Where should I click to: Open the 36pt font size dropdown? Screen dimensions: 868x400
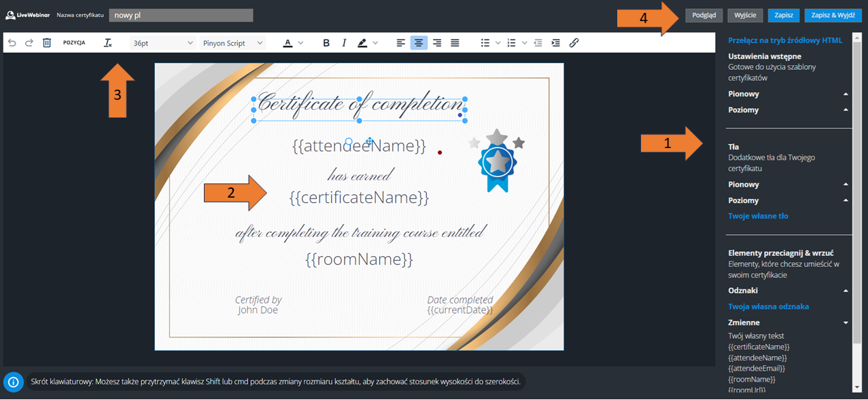tap(163, 43)
